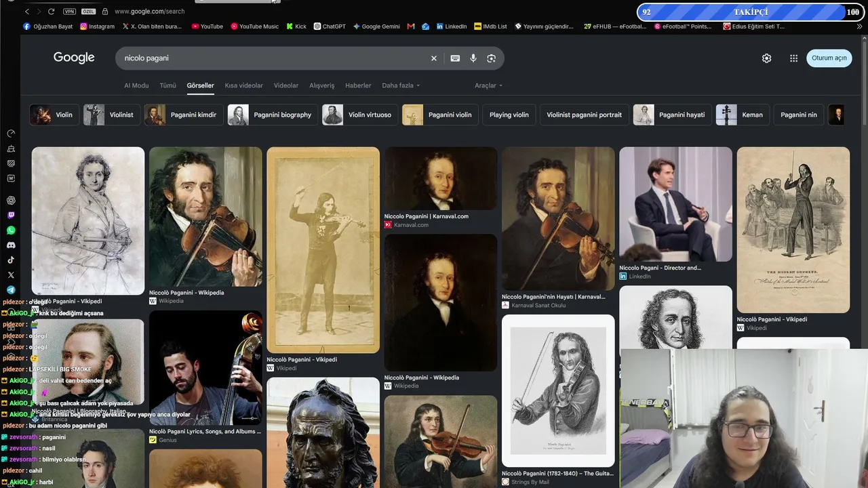Screen dimensions: 868x488
Task: Open the Instagram bookmark
Action: (97, 26)
